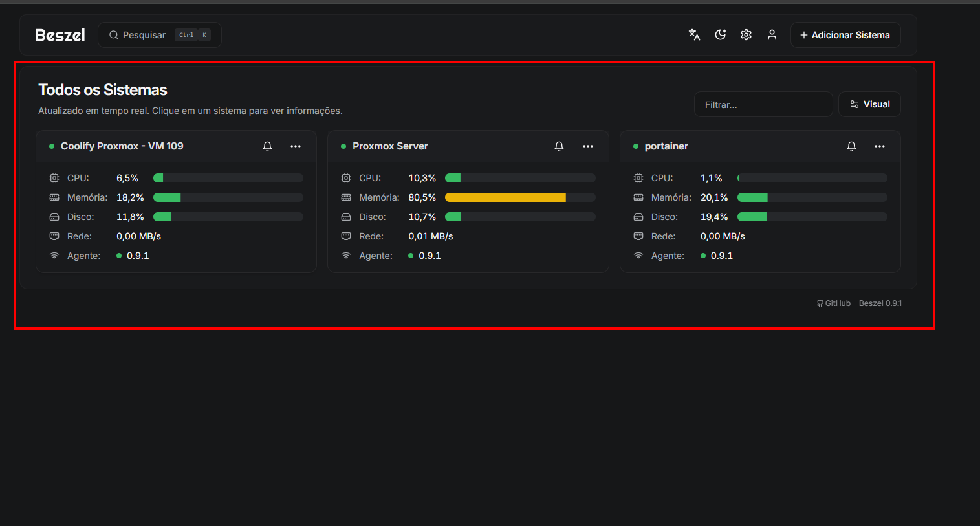The height and width of the screenshot is (526, 980).
Task: Open alerts bell for portainer
Action: click(851, 146)
